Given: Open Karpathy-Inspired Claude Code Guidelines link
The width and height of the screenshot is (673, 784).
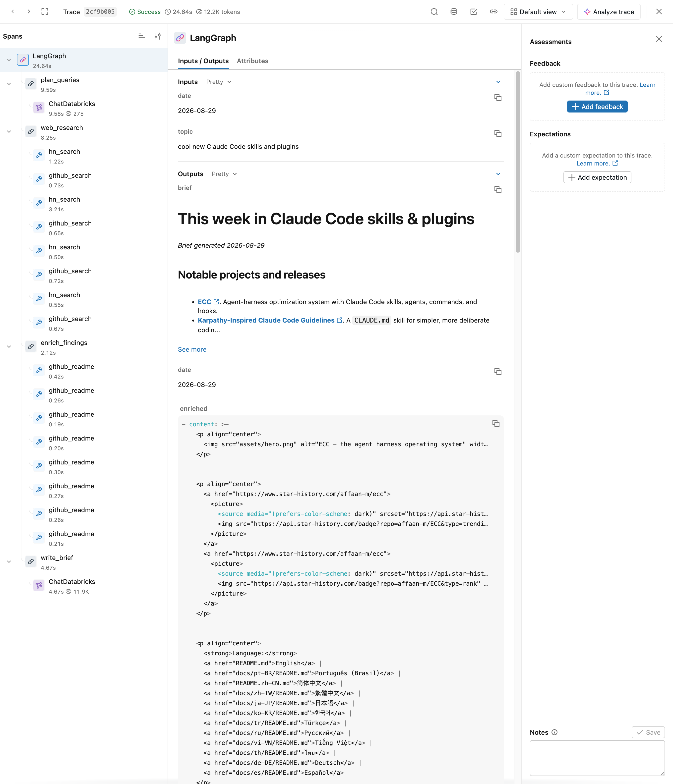Looking at the screenshot, I should pos(270,320).
